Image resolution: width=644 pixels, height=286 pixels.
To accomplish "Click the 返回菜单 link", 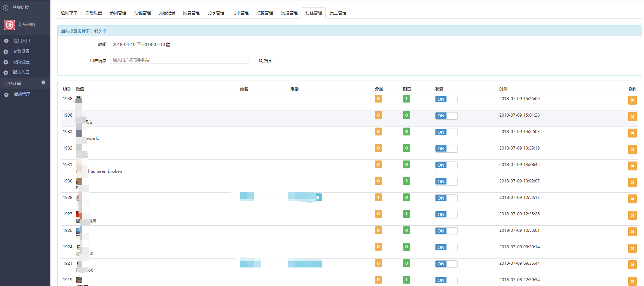I will pos(69,13).
